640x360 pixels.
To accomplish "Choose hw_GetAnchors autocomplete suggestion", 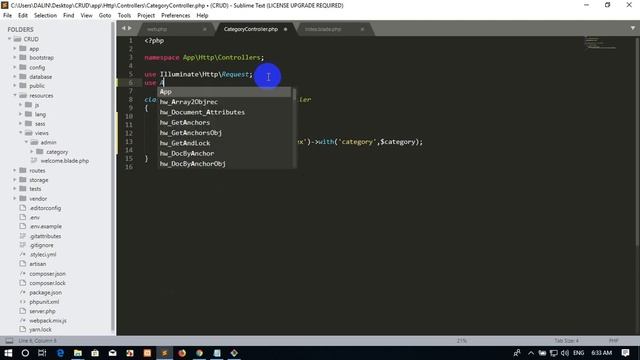I will [x=225, y=122].
